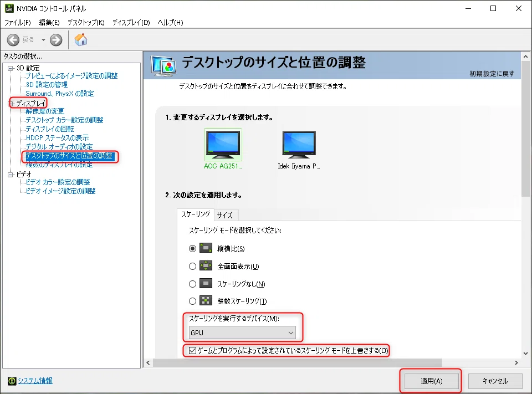Open デジタル オーディオの設定 tree item
The height and width of the screenshot is (394, 532).
click(x=59, y=147)
